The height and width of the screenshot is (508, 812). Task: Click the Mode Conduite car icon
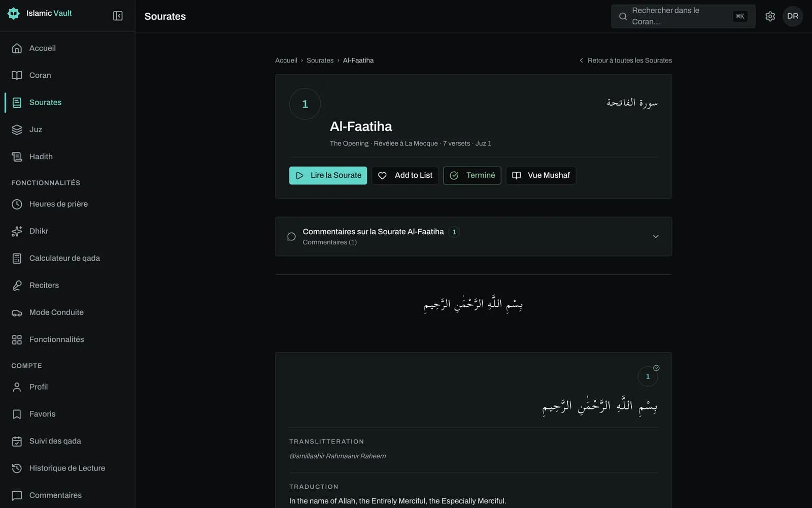(17, 312)
